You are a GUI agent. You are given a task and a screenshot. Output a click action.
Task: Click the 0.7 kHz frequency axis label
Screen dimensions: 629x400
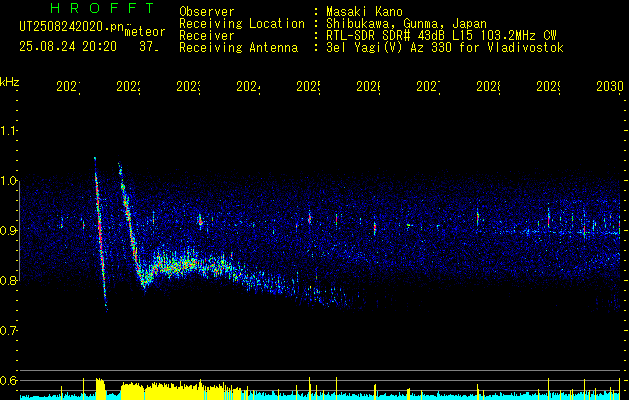pyautogui.click(x=9, y=330)
